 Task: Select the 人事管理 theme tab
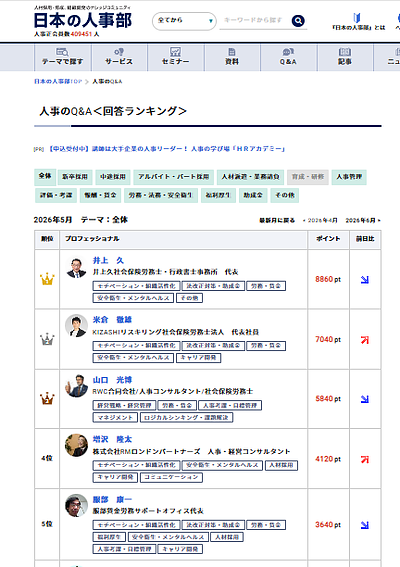point(349,177)
